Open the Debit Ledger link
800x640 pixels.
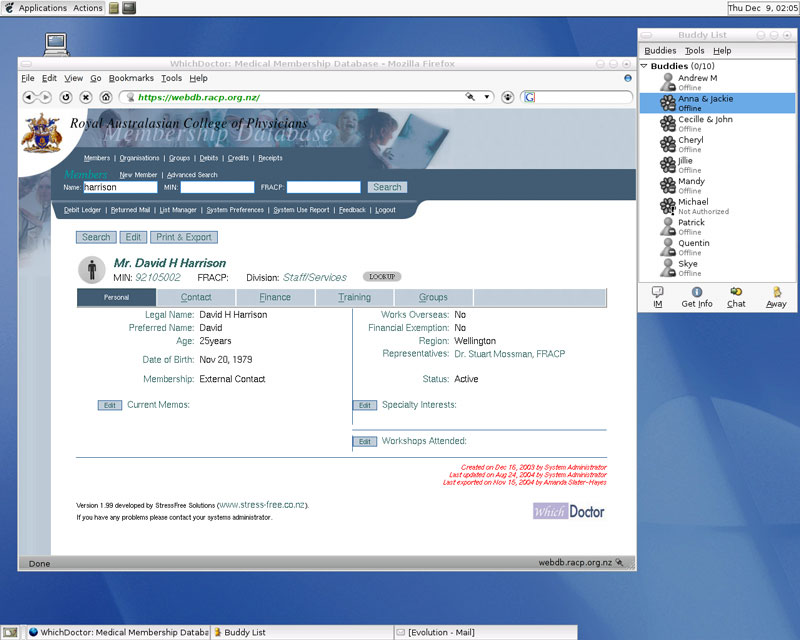pyautogui.click(x=82, y=210)
